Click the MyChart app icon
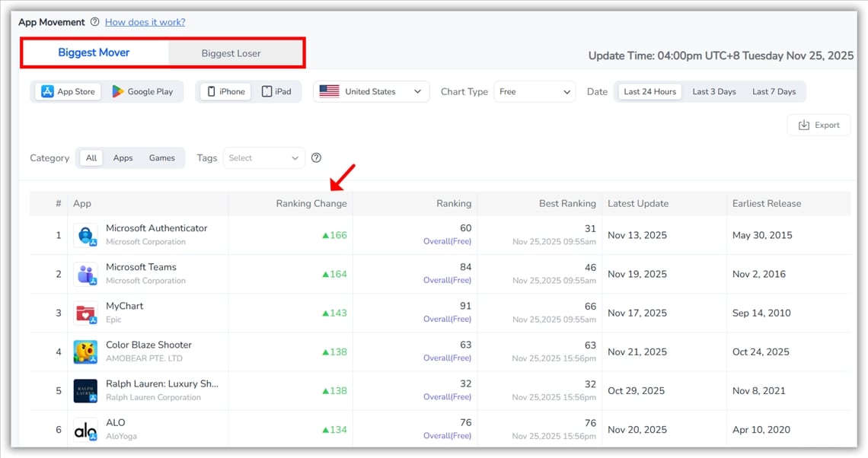This screenshot has height=458, width=868. (85, 312)
